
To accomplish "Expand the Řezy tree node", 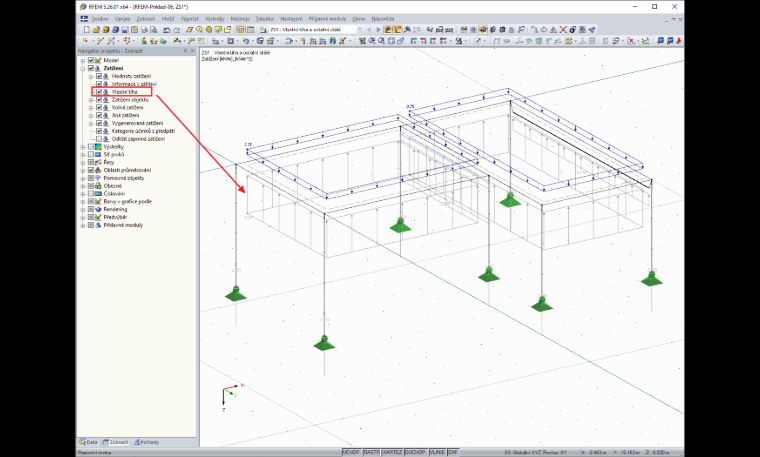I will [83, 162].
